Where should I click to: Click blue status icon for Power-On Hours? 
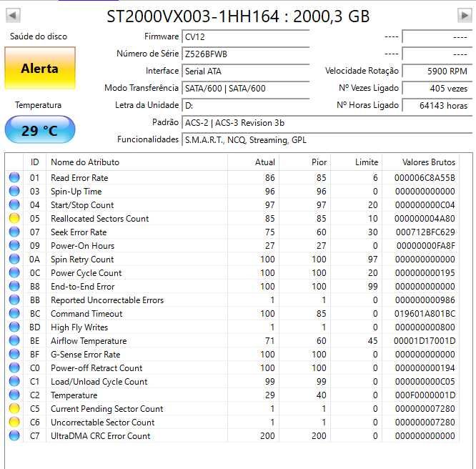click(14, 245)
